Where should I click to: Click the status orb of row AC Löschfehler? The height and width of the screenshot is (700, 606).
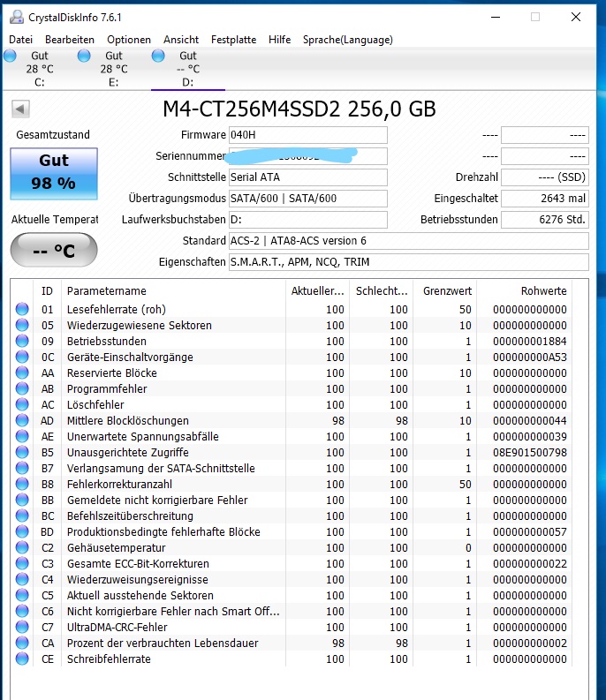pos(22,404)
